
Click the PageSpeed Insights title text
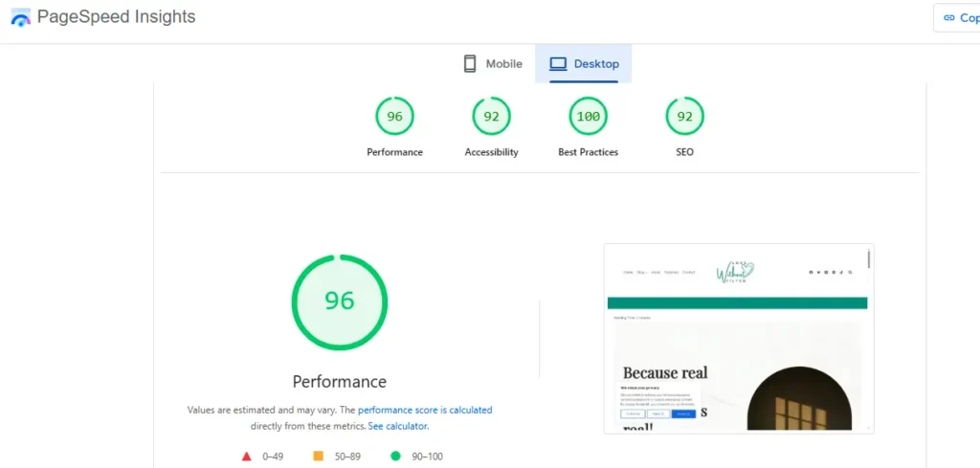116,17
